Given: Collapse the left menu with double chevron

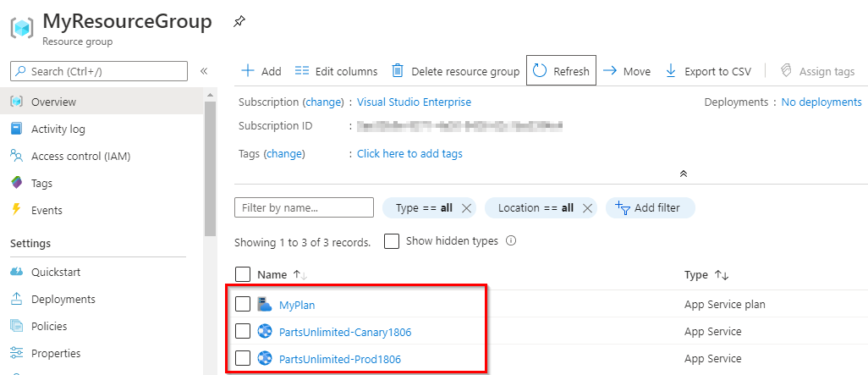Looking at the screenshot, I should 204,71.
